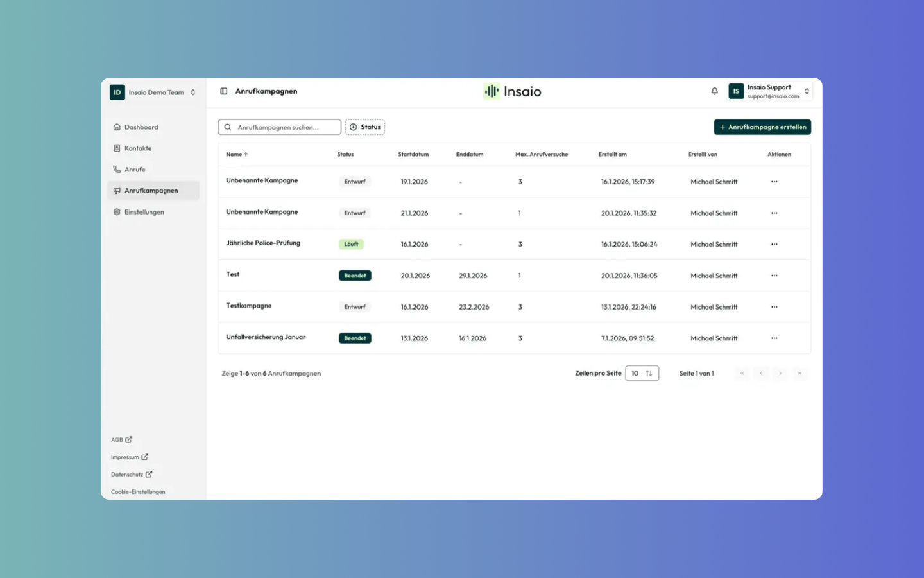The height and width of the screenshot is (578, 924).
Task: Toggle the sidebar panel icon
Action: pyautogui.click(x=224, y=91)
